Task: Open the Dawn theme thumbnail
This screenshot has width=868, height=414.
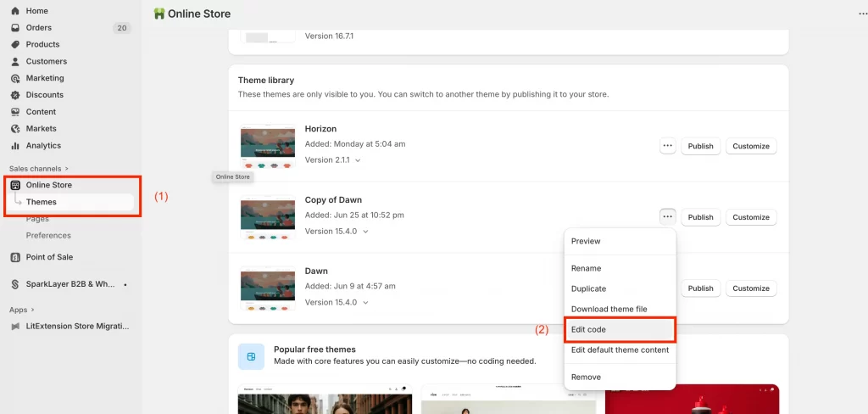Action: pos(267,288)
